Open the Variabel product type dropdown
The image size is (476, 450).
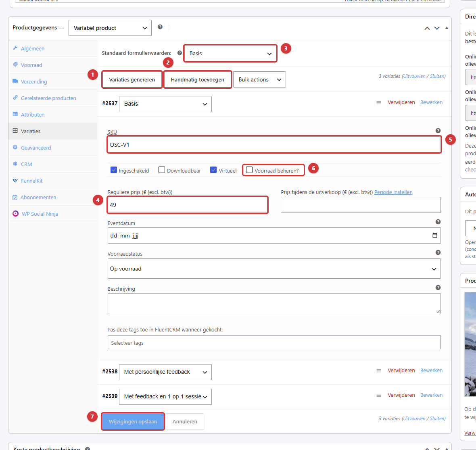[110, 28]
